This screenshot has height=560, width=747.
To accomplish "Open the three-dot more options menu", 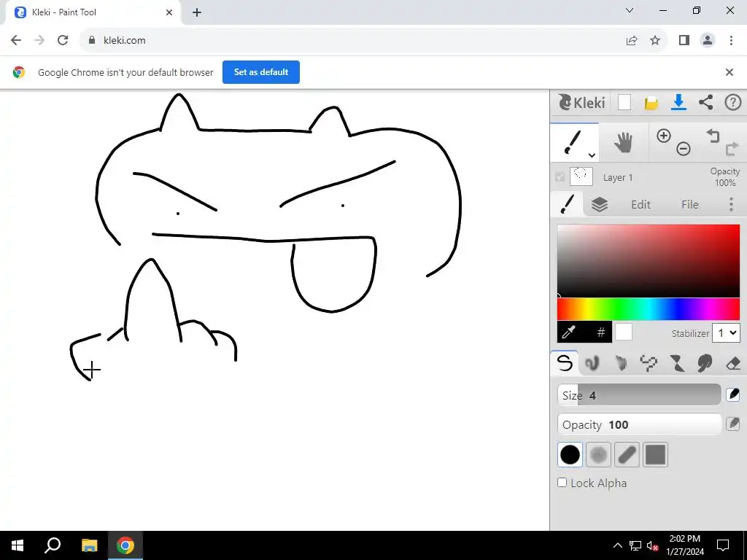I will pos(731,204).
